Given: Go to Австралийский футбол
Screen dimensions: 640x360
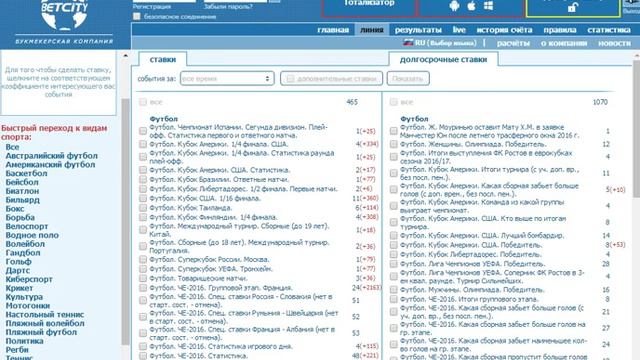Looking at the screenshot, I should point(51,156).
